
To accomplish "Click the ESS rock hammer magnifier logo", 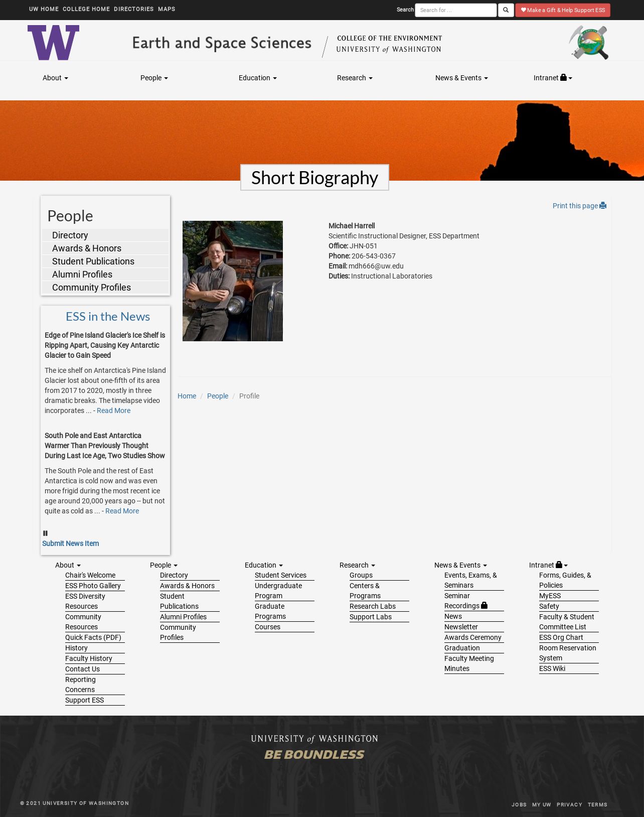I will coord(589,43).
